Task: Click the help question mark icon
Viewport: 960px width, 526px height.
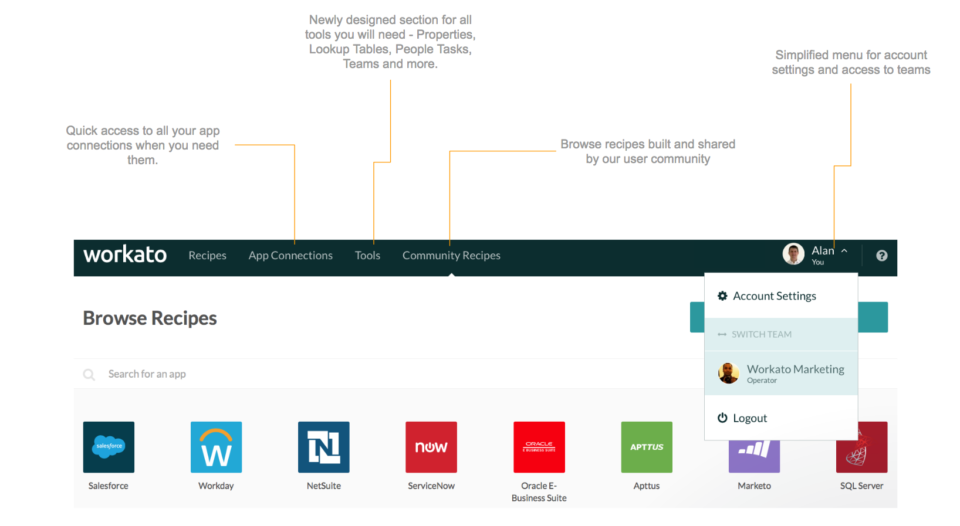Action: (x=881, y=256)
